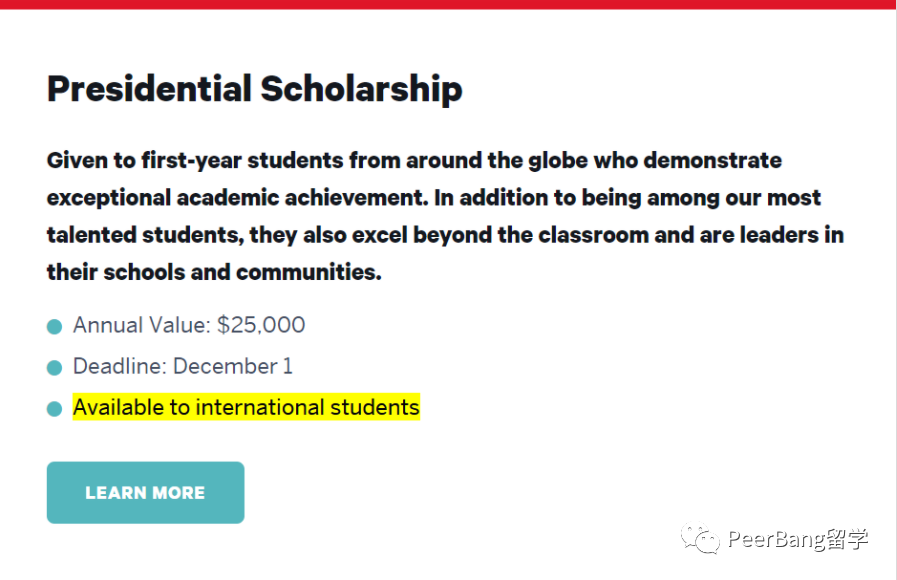
Task: Click the line starting talented students
Action: tap(446, 235)
